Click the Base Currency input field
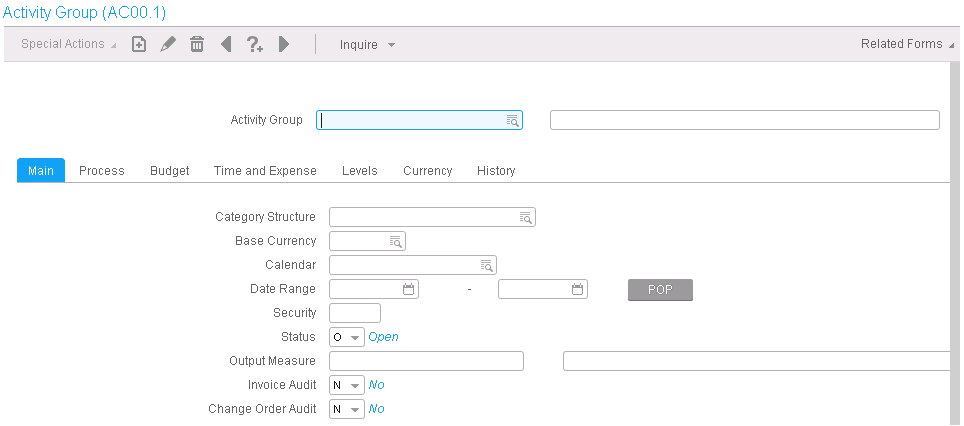The height and width of the screenshot is (426, 964). 368,241
